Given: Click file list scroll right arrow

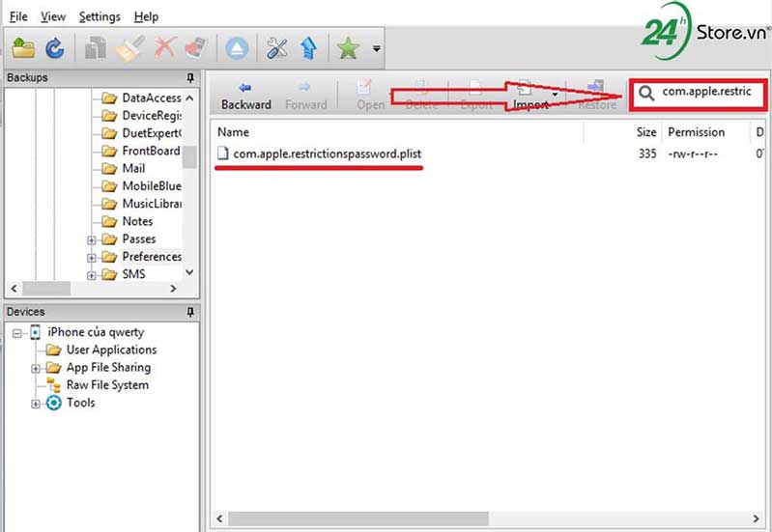Looking at the screenshot, I should (x=756, y=518).
